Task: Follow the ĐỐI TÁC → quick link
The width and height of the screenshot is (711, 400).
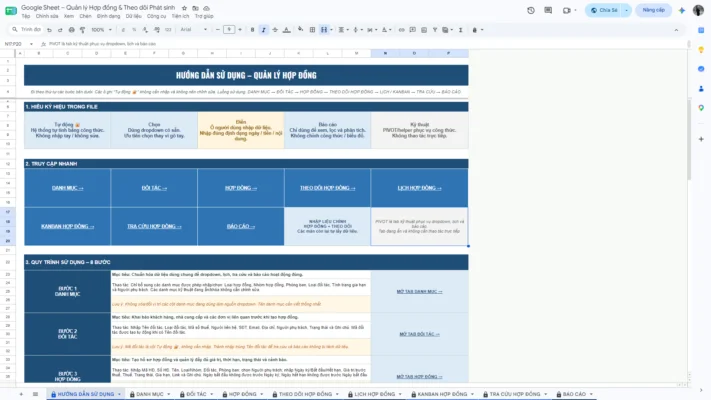Action: coord(154,188)
